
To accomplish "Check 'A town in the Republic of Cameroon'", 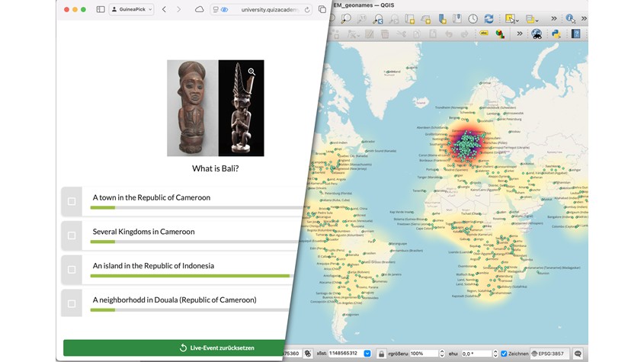I will pos(72,201).
